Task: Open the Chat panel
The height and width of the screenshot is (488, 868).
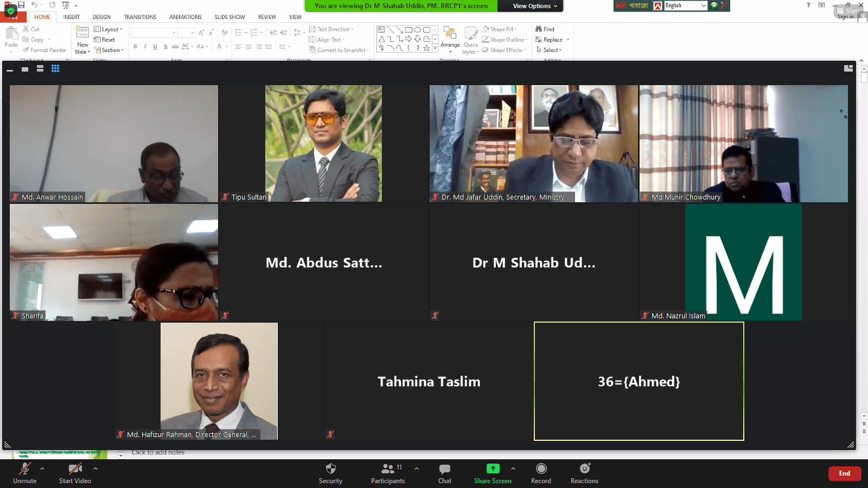Action: tap(444, 469)
